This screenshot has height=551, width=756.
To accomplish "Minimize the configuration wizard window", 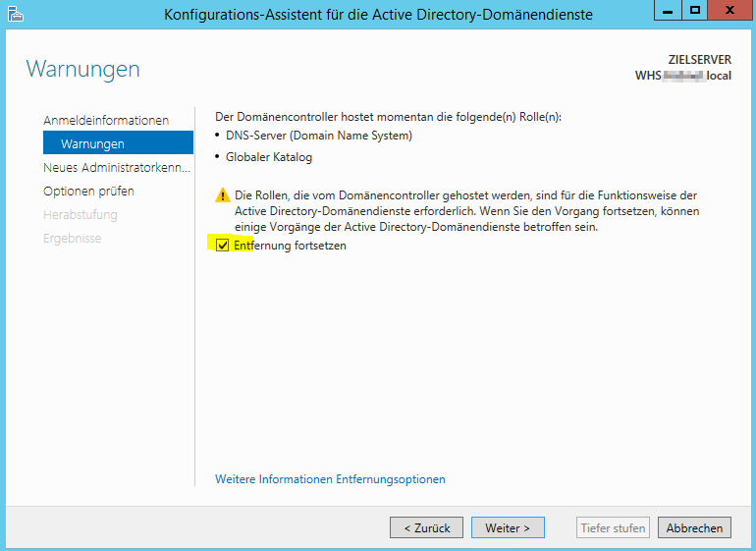I will [x=669, y=11].
